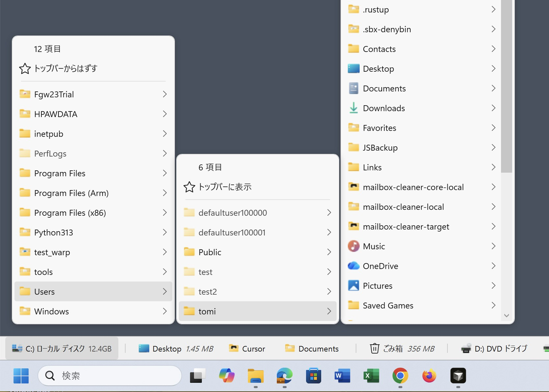Click the mailbox-cleaner-target folder icon
The height and width of the screenshot is (392, 549).
(x=353, y=226)
